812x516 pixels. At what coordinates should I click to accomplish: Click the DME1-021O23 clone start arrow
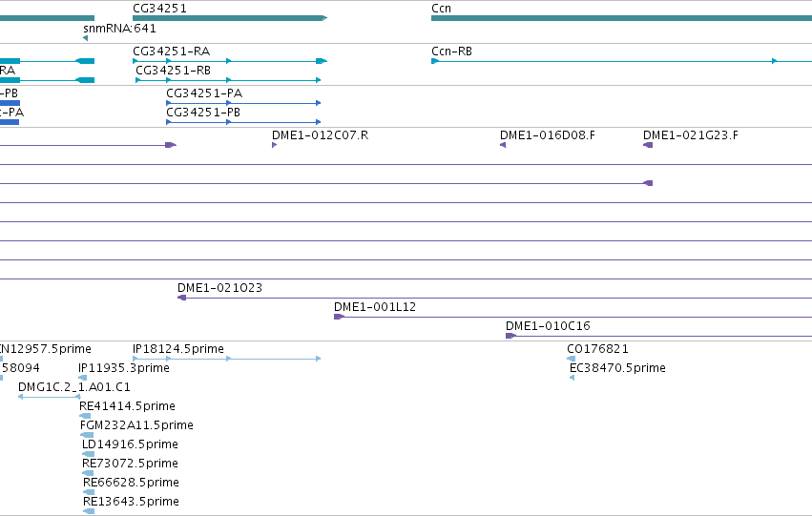coord(181,298)
